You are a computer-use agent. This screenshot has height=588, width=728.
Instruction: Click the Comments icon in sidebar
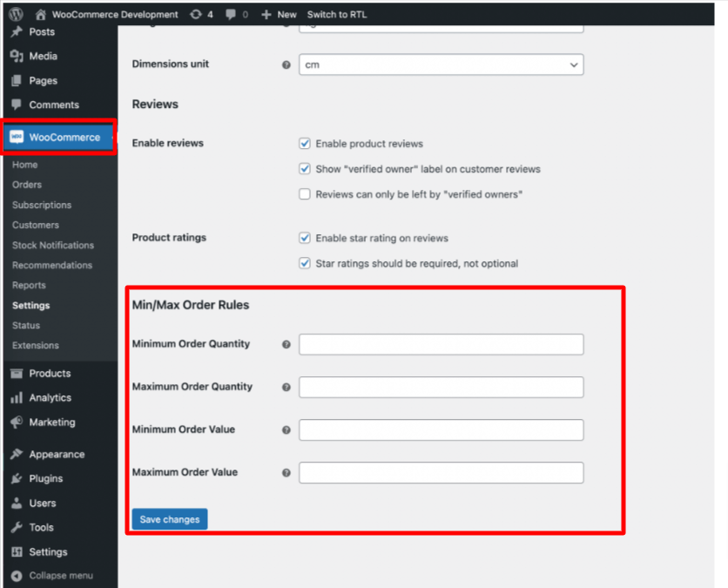click(17, 105)
